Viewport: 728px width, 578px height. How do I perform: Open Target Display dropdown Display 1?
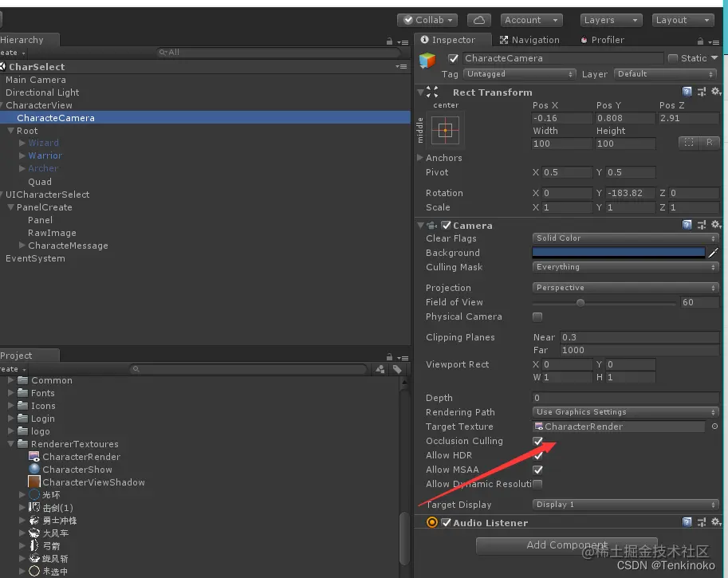[x=625, y=505]
